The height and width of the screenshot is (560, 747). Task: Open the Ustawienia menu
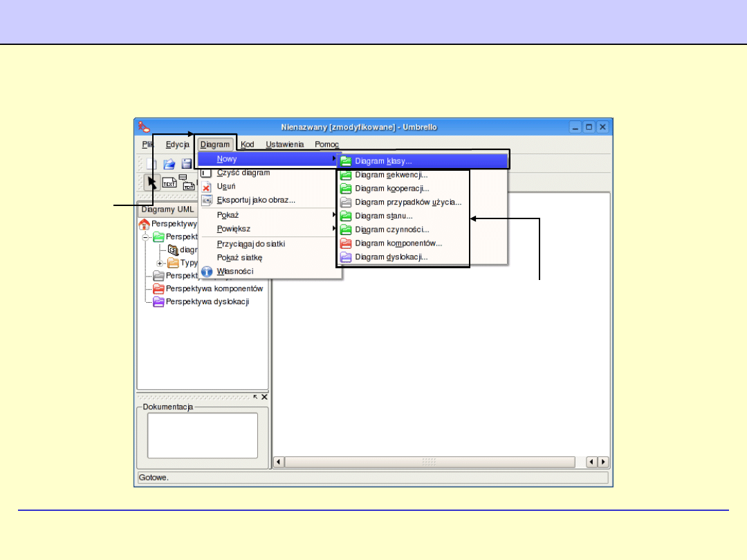pos(284,144)
